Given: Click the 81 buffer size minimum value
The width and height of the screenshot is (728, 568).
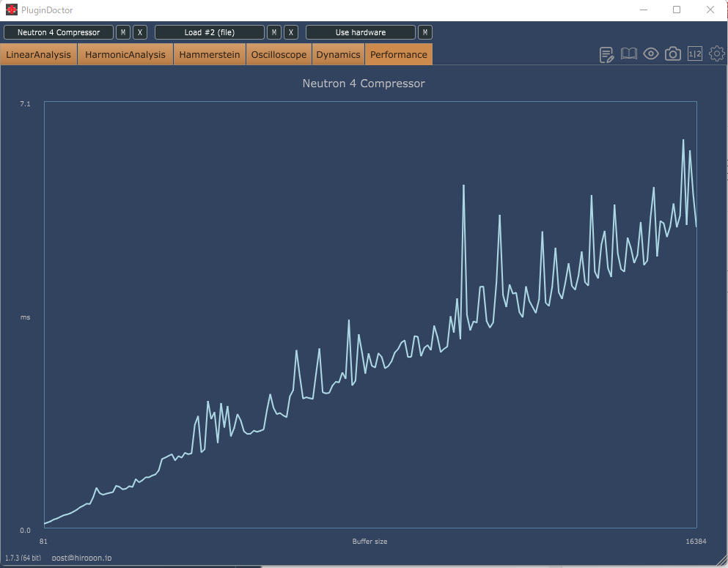Looking at the screenshot, I should tap(43, 541).
